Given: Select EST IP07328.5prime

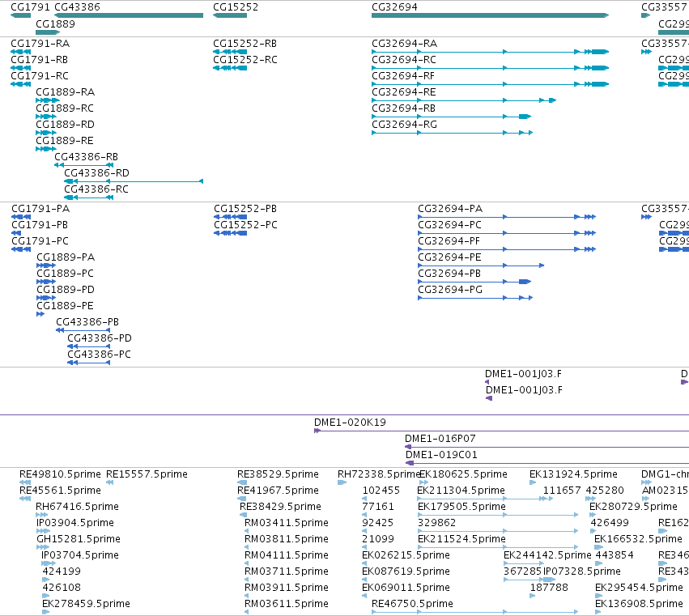Looking at the screenshot, I should point(582,572).
